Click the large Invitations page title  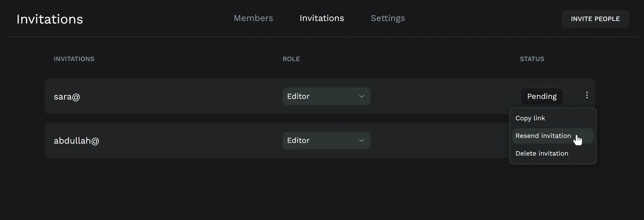(50, 19)
